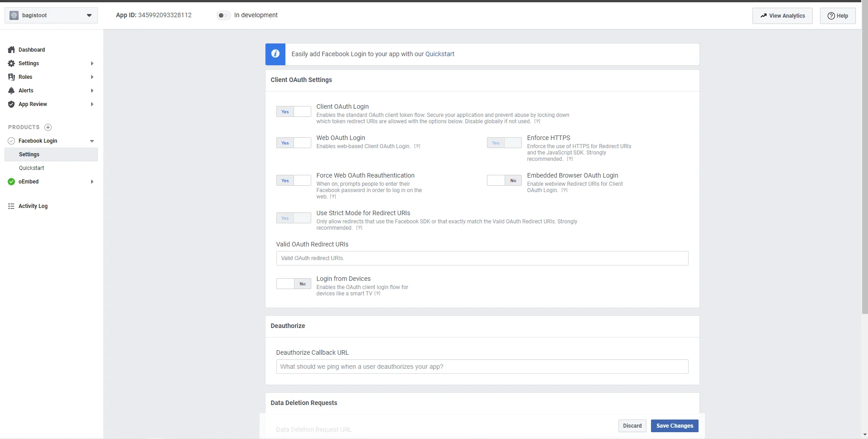
Task: Click the Activity Log list icon
Action: click(x=11, y=206)
